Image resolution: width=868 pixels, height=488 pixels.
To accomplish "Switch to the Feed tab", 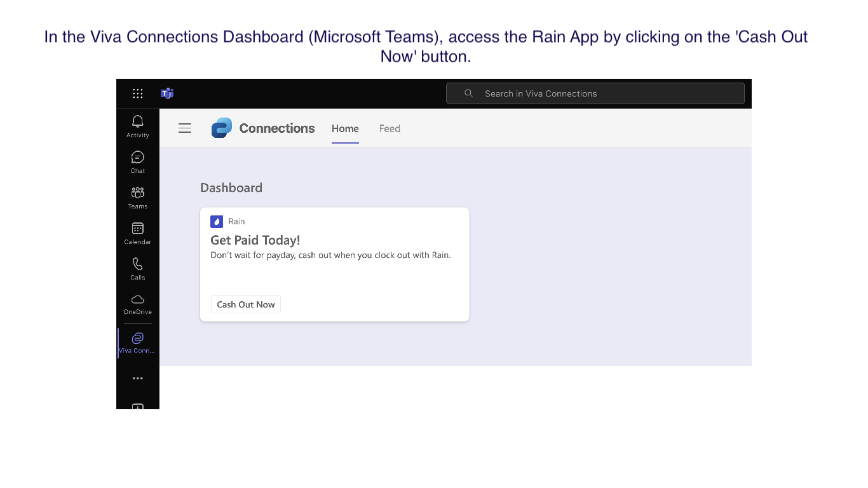I will coord(390,128).
